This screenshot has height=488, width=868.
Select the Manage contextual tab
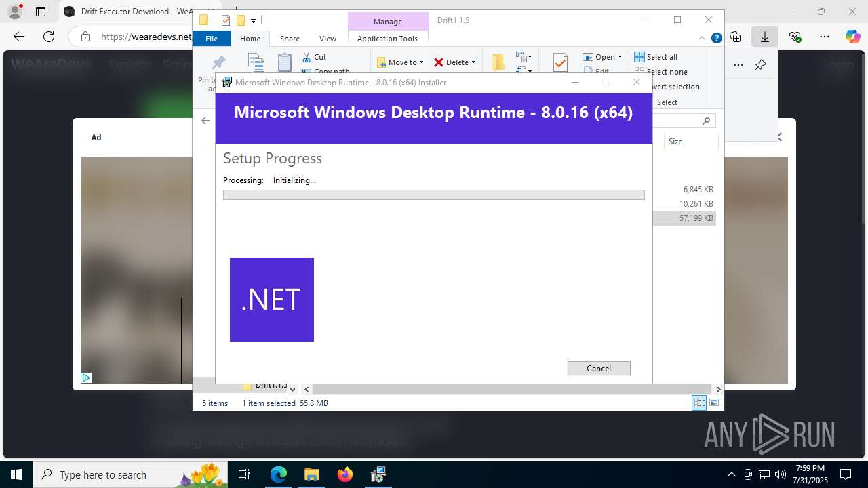pos(387,22)
